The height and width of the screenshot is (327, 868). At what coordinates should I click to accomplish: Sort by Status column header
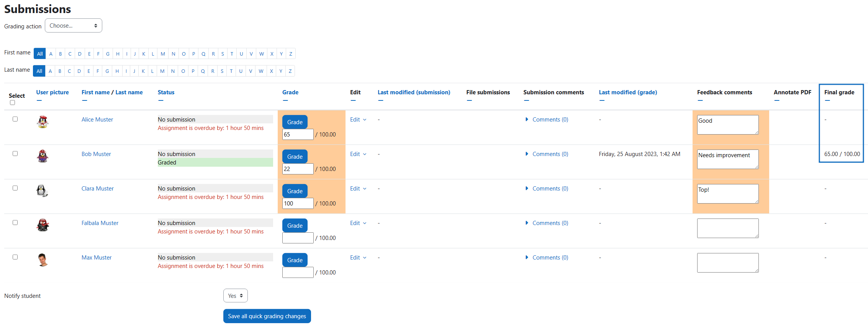[x=166, y=92]
